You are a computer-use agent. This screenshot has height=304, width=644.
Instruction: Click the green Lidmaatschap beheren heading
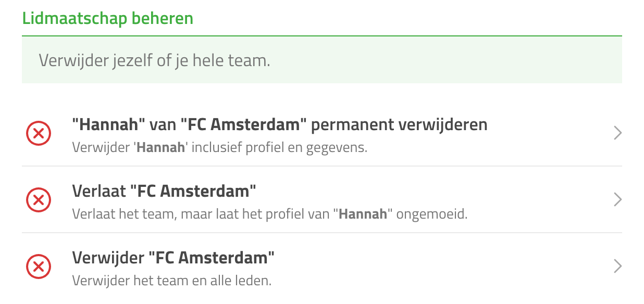[108, 19]
